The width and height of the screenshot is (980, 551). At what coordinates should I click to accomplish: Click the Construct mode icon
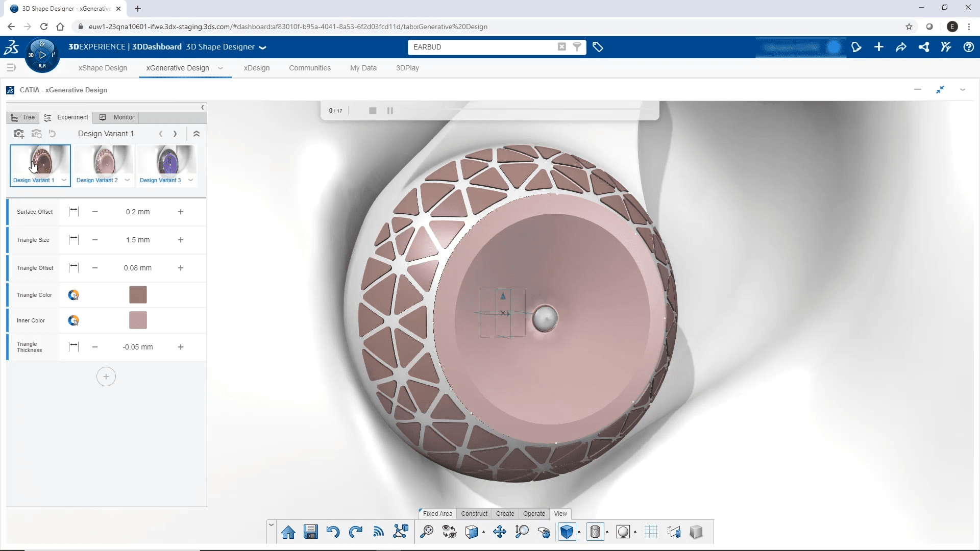click(x=473, y=513)
